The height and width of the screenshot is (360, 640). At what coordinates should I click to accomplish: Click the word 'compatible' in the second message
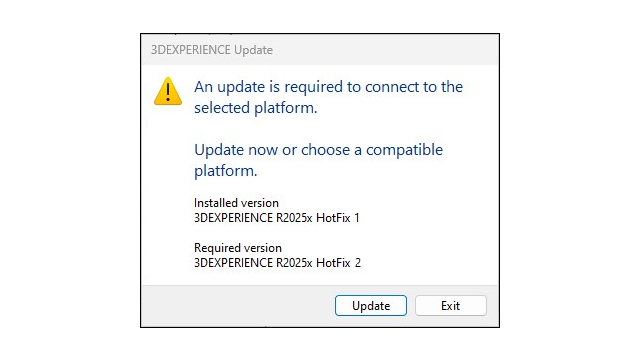pyautogui.click(x=404, y=150)
